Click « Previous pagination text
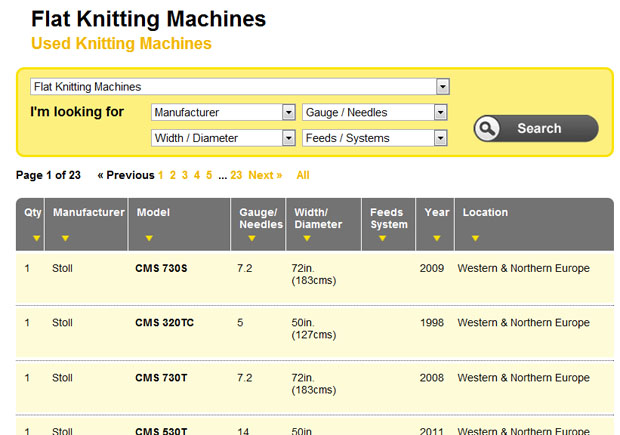The image size is (620, 435). pyautogui.click(x=126, y=175)
